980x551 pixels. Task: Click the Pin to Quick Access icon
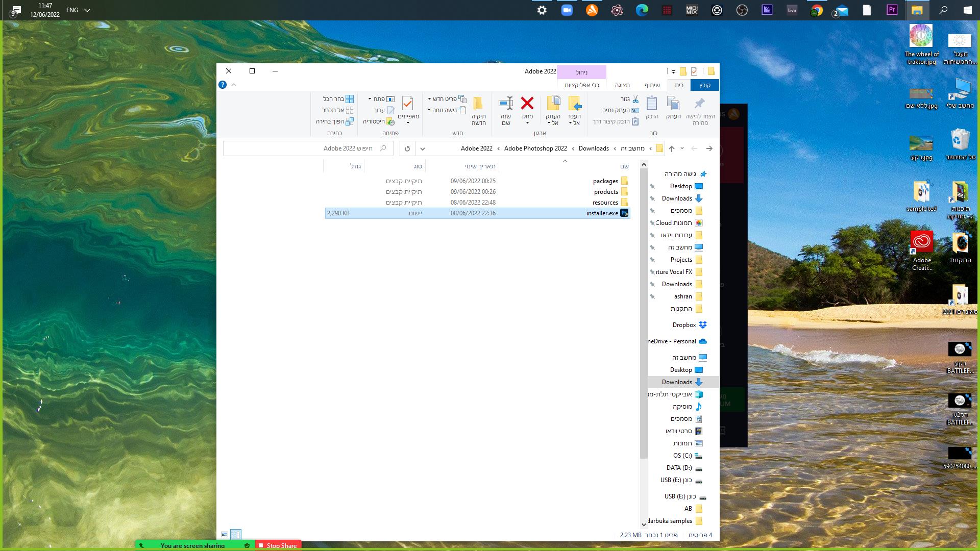click(700, 104)
